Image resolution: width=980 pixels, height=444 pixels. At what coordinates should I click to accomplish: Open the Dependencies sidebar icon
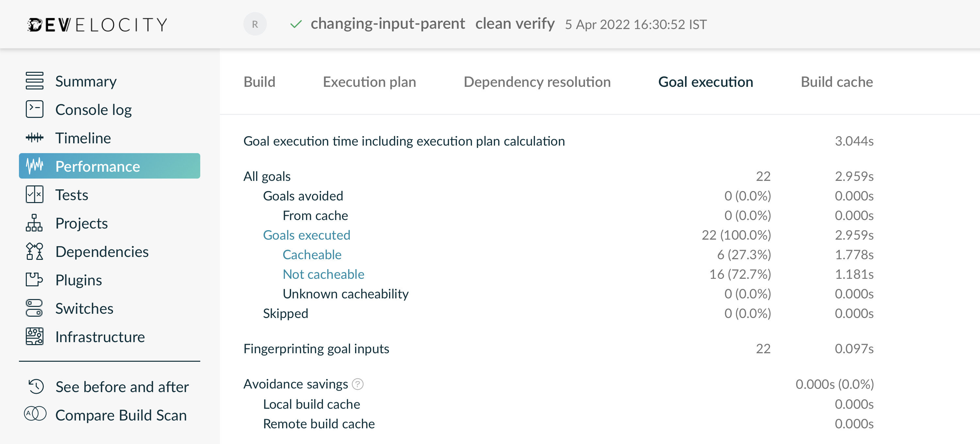tap(35, 252)
